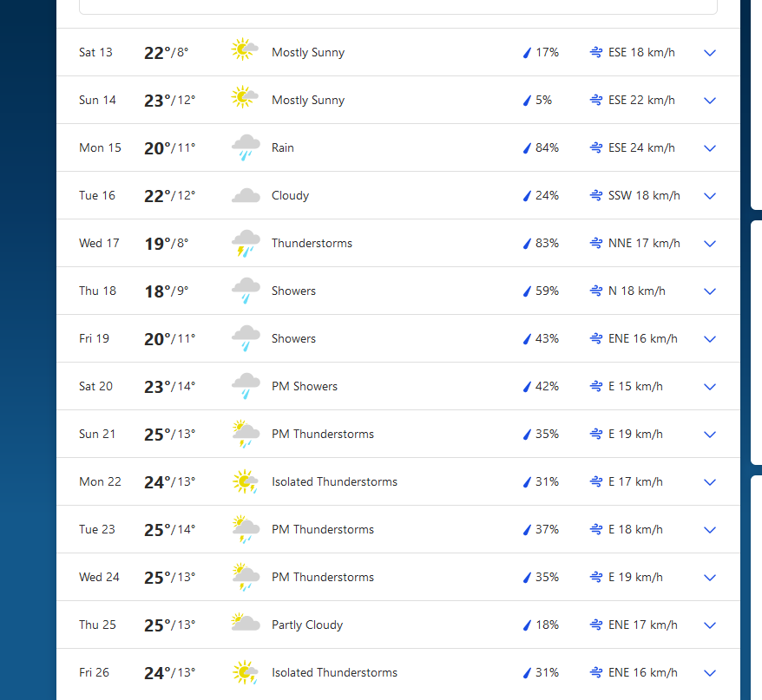Click the 25°/13° temperature for Wed 24

[169, 578]
